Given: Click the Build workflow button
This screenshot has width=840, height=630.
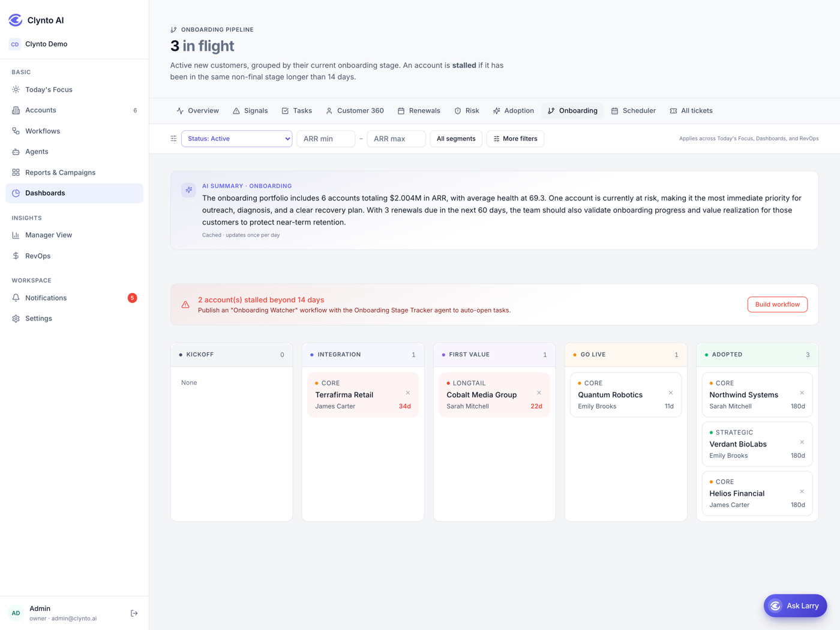Looking at the screenshot, I should tap(778, 304).
